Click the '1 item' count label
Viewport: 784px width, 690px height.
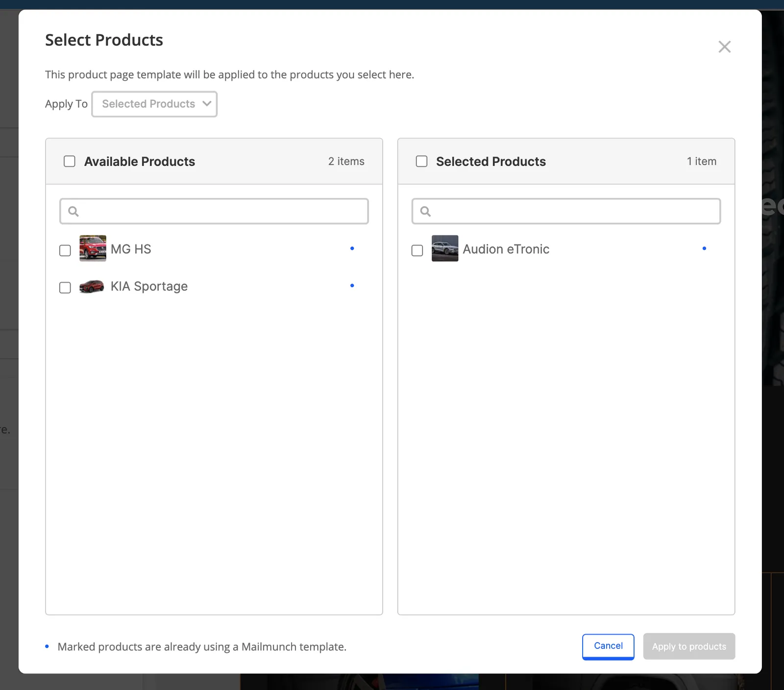pos(702,162)
